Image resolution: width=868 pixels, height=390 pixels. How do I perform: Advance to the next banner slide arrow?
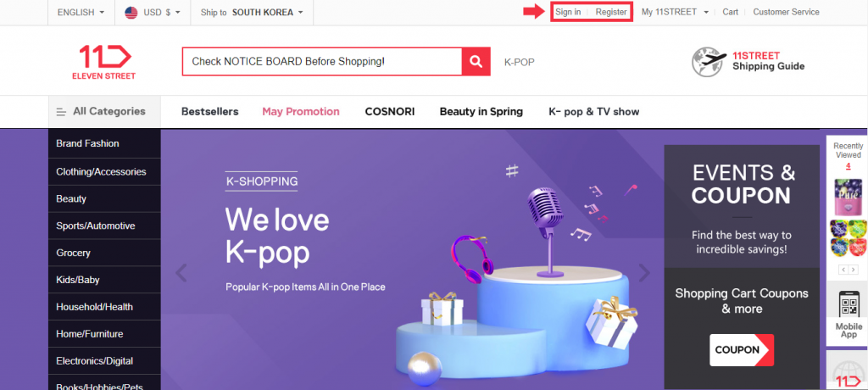[x=644, y=272]
